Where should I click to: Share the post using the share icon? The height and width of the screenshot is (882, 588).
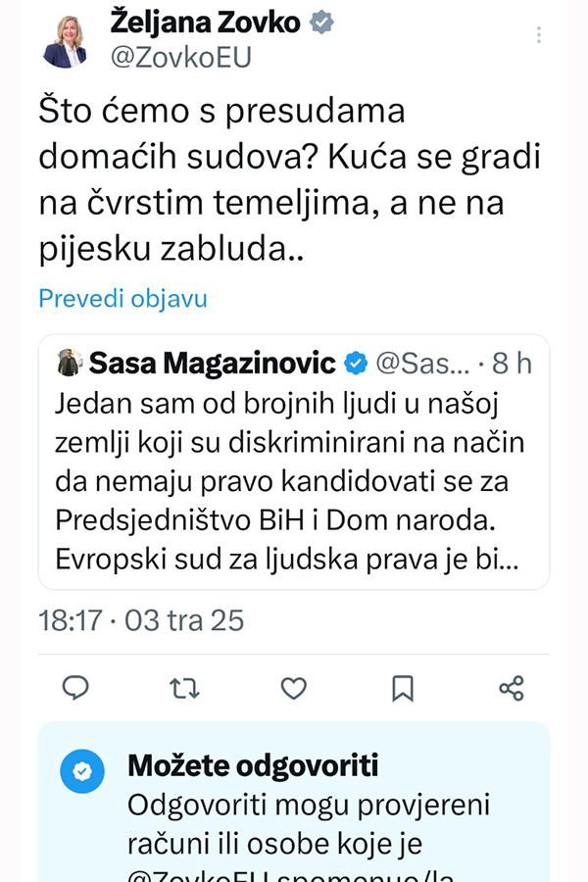tap(512, 689)
